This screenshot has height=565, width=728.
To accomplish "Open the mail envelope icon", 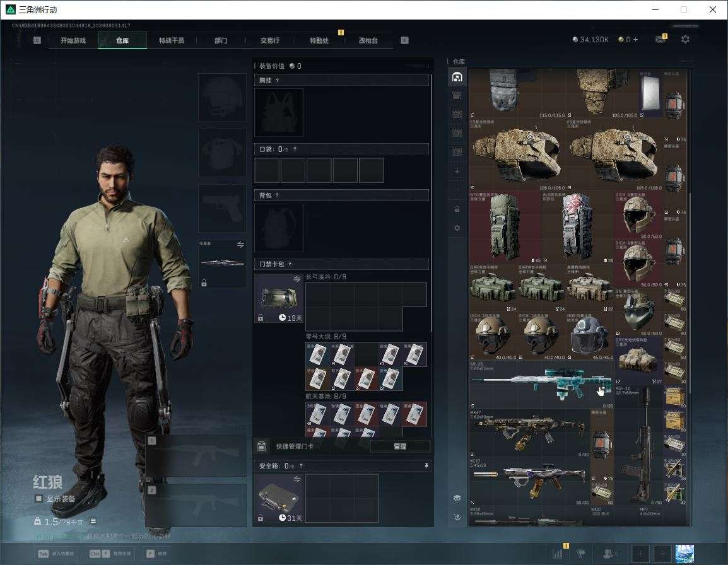I will 660,40.
